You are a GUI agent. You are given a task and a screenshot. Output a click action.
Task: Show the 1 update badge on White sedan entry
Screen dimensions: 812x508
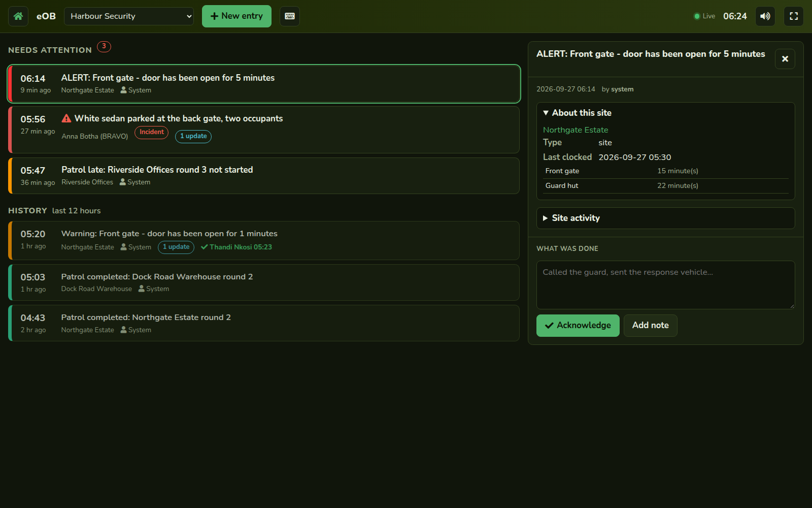pyautogui.click(x=193, y=136)
